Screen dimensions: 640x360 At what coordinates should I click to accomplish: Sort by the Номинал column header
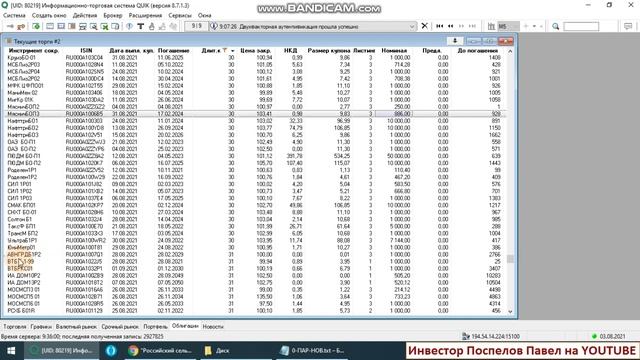[394, 51]
